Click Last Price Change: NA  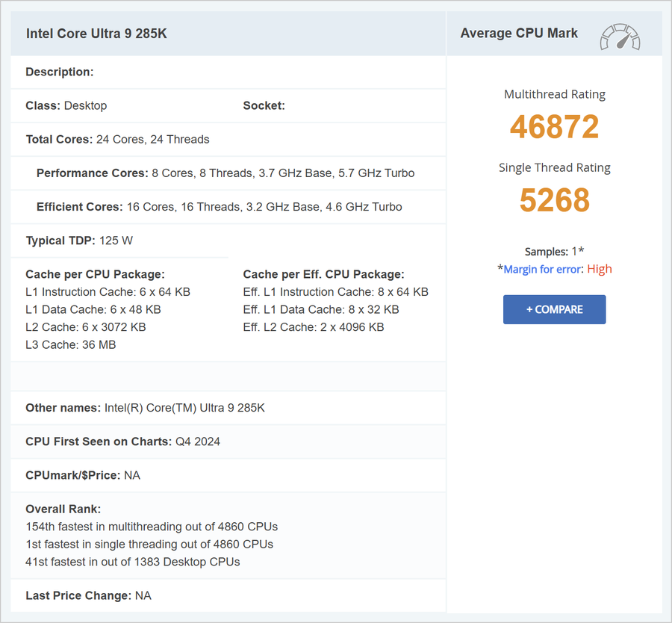88,595
